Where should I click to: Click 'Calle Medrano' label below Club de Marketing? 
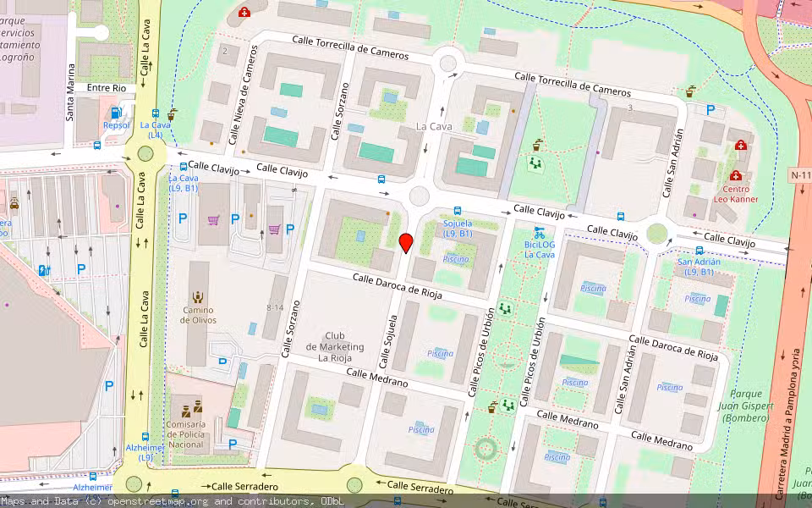coord(377,378)
